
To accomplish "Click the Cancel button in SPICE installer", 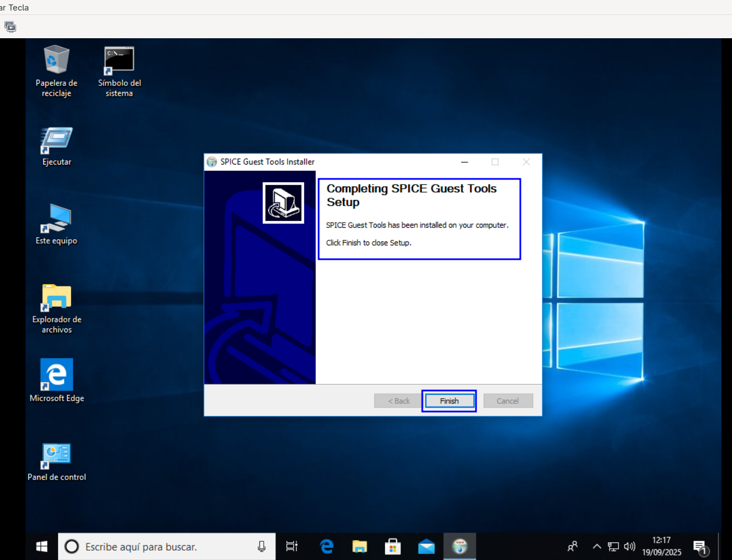I will point(508,401).
